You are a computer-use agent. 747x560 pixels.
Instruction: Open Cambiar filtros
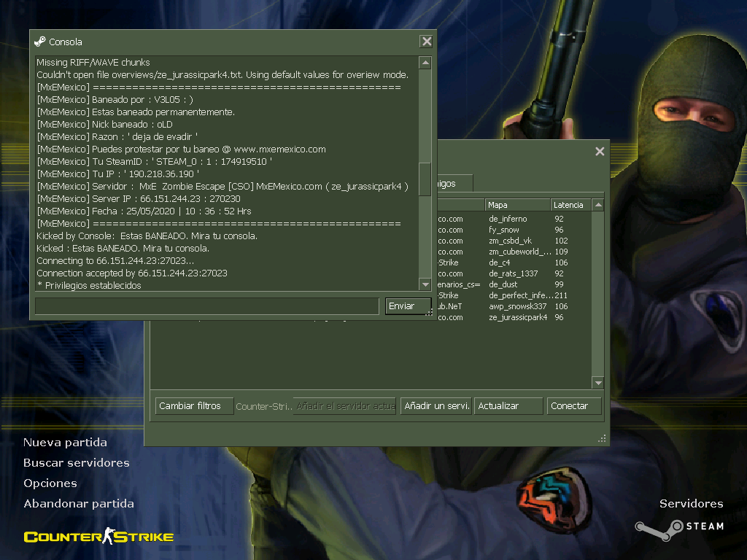194,405
